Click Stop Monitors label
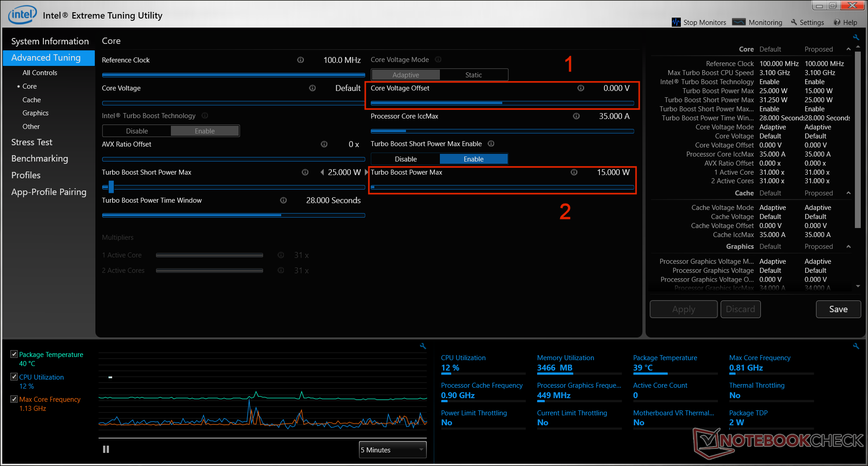868x466 pixels. click(704, 22)
